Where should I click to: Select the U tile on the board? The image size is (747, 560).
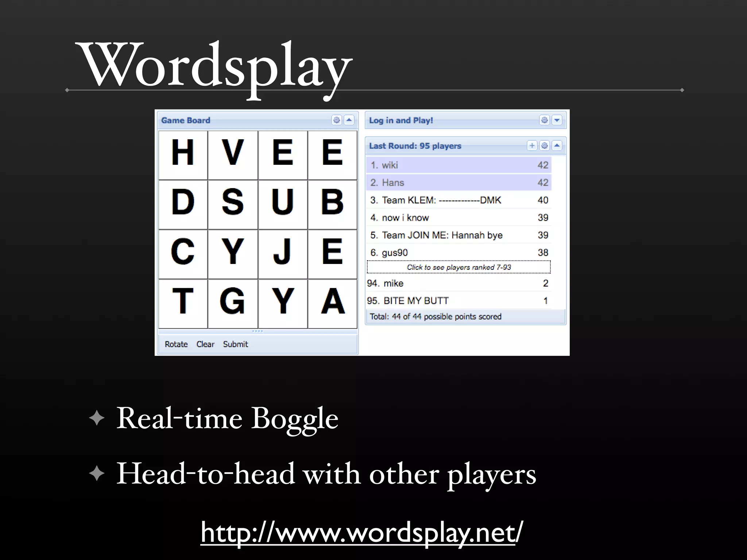(x=283, y=205)
